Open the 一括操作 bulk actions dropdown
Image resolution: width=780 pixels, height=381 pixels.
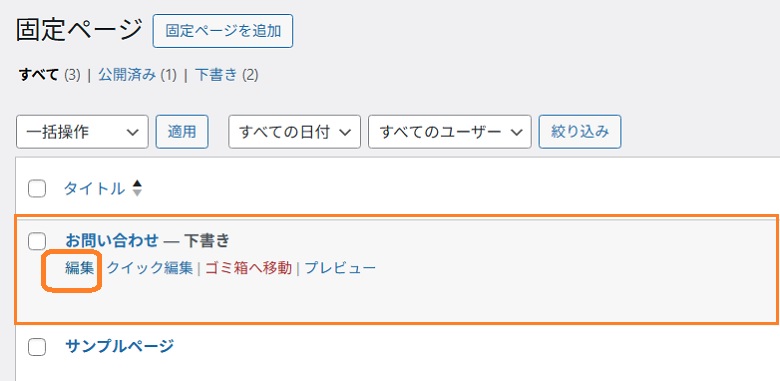82,132
